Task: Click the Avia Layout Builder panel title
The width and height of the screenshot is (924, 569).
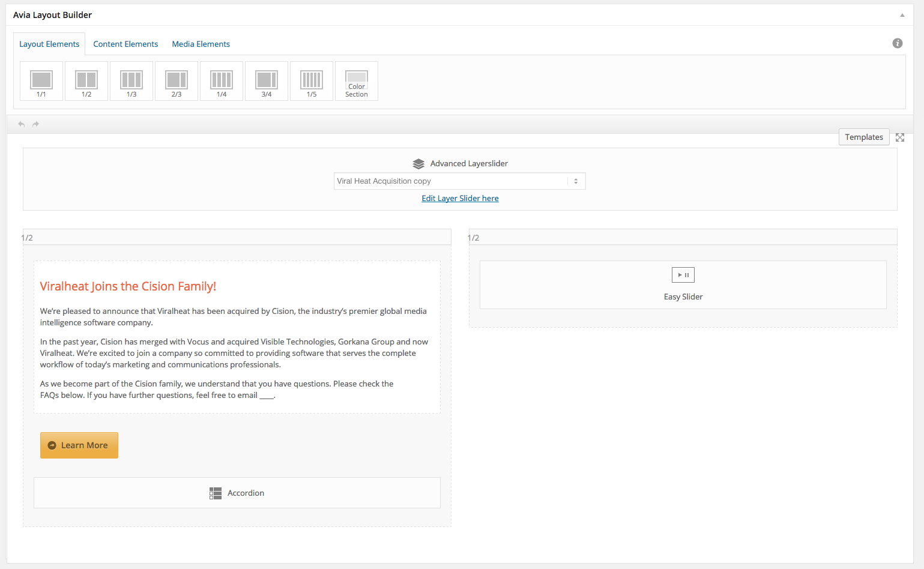Action: click(x=53, y=15)
